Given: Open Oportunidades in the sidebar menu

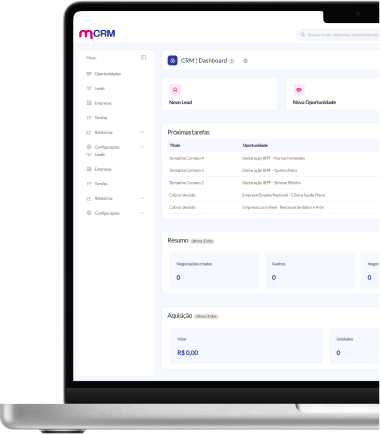Looking at the screenshot, I should pyautogui.click(x=104, y=74).
